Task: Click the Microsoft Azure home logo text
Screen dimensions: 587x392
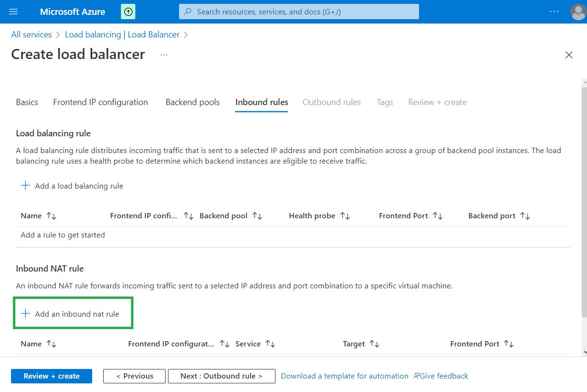Action: click(x=72, y=12)
